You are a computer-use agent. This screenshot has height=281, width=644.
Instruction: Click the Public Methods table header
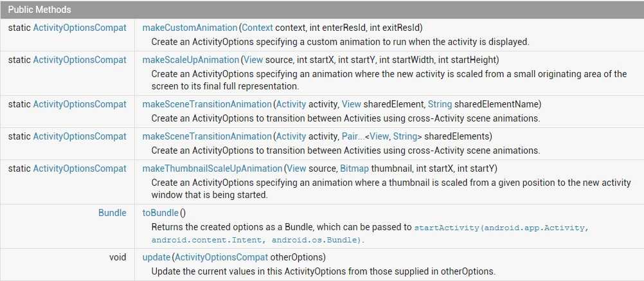tap(40, 10)
